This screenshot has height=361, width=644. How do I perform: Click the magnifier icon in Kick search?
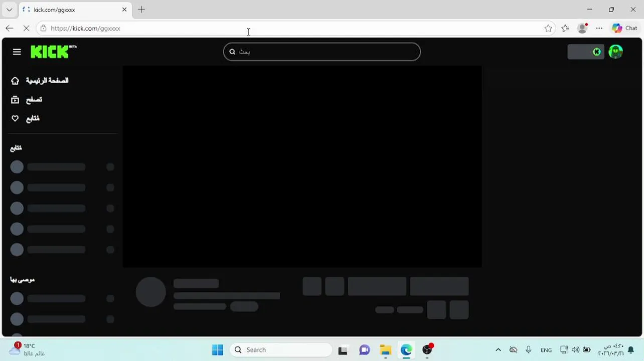232,52
